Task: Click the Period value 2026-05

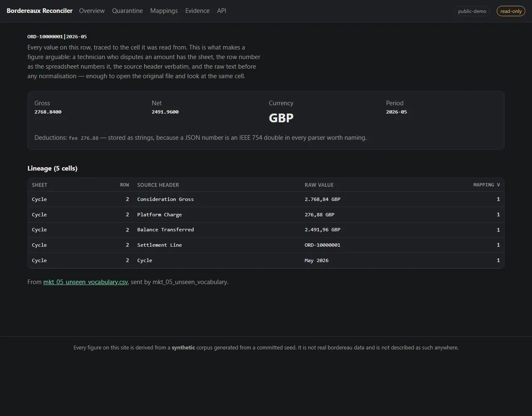Action: click(397, 112)
